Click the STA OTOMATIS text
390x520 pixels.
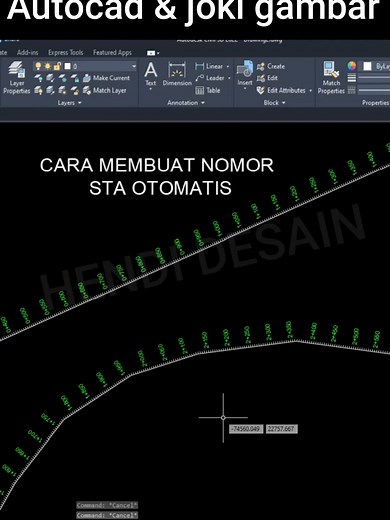click(160, 188)
